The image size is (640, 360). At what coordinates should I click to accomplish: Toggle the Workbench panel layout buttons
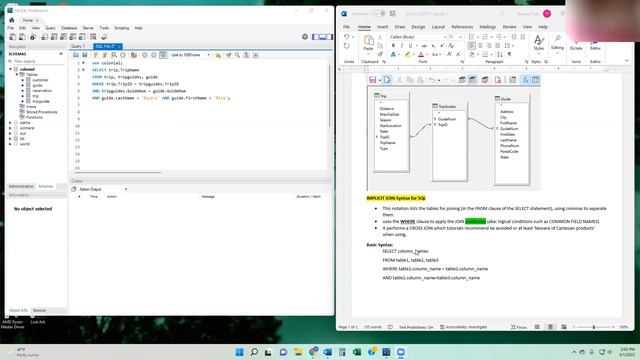pos(322,37)
